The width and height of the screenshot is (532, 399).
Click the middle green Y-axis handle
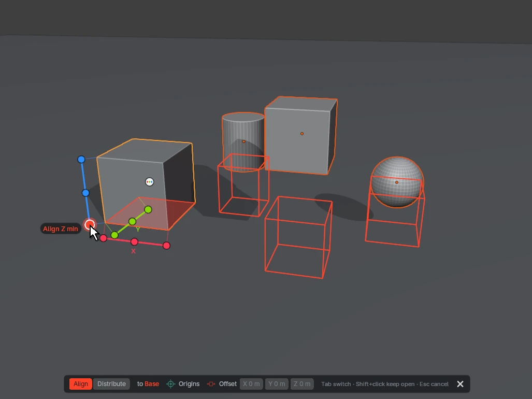coord(132,222)
